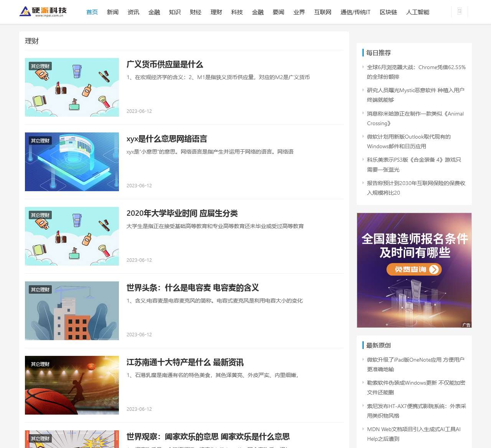Open the sidebar link about the 新版Outlook plan
Viewport: 491px width, 448px height.
click(x=409, y=141)
